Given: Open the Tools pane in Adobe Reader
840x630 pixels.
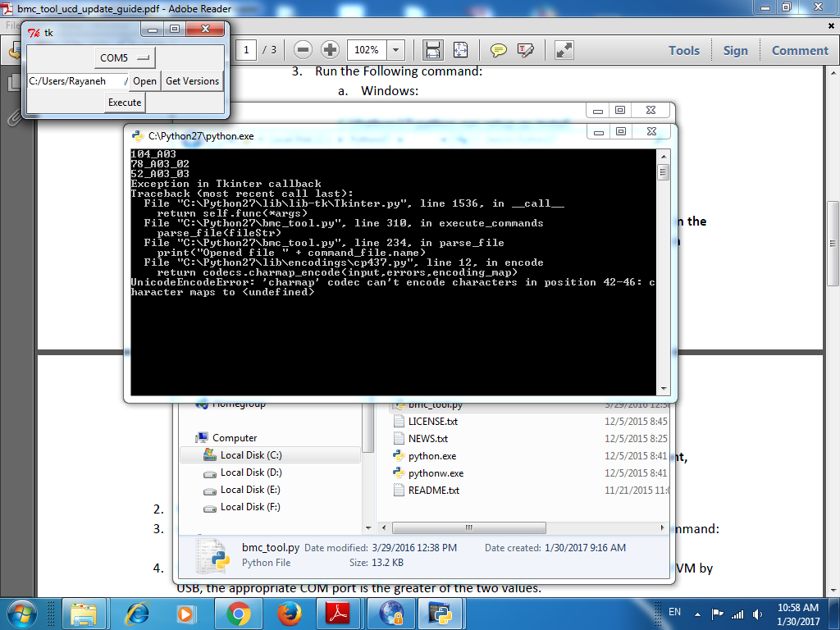Looking at the screenshot, I should pos(684,51).
